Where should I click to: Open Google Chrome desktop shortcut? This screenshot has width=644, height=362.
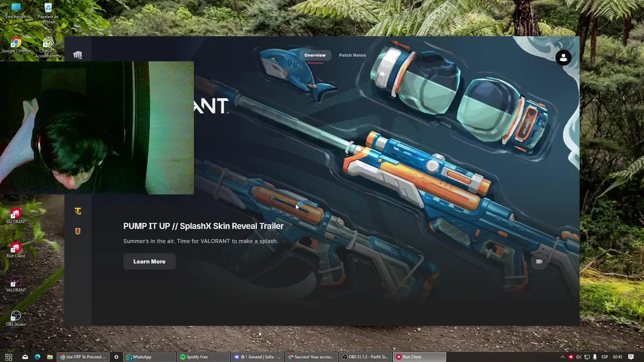coord(16,45)
